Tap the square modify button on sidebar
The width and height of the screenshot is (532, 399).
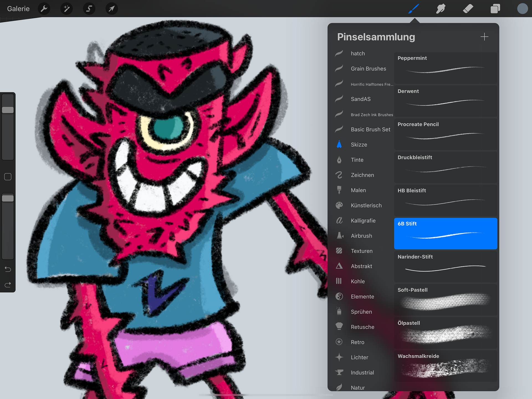pyautogui.click(x=8, y=177)
